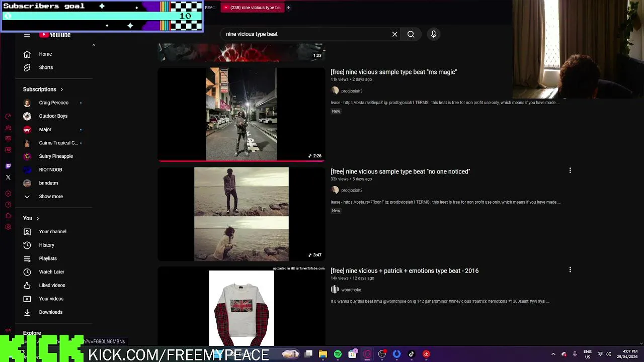Open a new browser tab
The image size is (644, 362).
(x=289, y=8)
